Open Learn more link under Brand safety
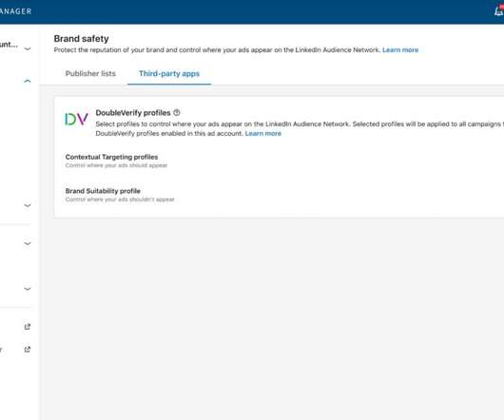Viewport: 504px width, 420px height. point(400,50)
